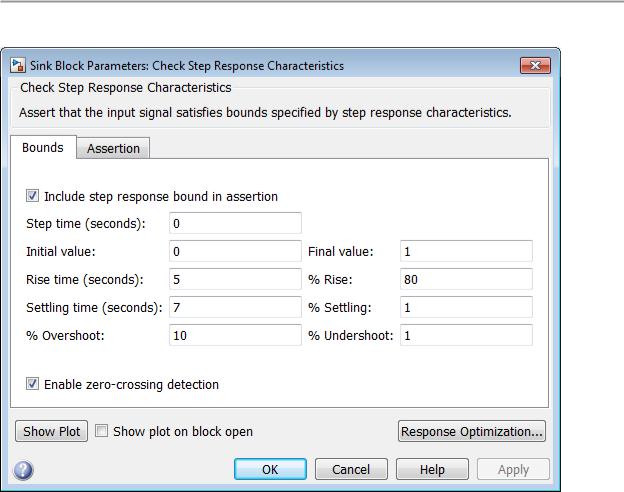Enable Show plot on block open
624x492 pixels.
click(101, 431)
